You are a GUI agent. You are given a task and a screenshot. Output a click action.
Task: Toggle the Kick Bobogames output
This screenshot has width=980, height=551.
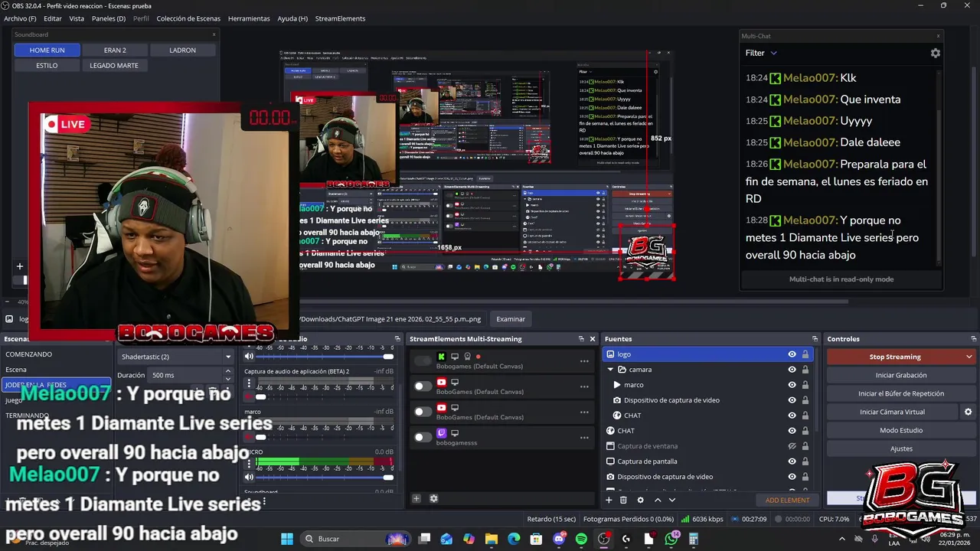tap(423, 360)
